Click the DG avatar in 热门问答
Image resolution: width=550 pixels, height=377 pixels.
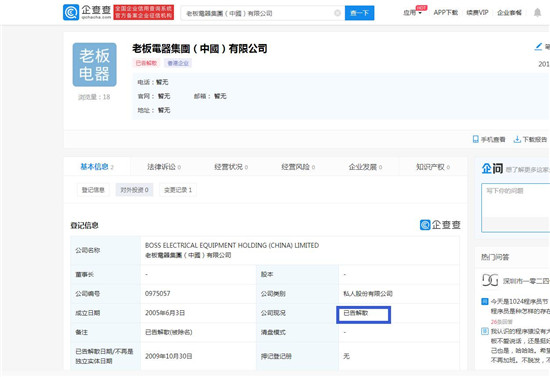point(490,280)
